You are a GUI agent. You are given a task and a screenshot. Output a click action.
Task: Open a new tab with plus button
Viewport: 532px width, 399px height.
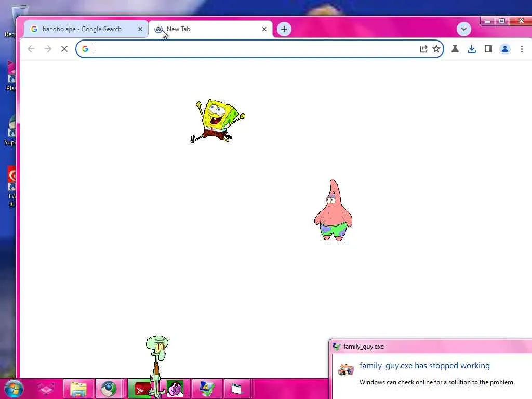tap(284, 29)
